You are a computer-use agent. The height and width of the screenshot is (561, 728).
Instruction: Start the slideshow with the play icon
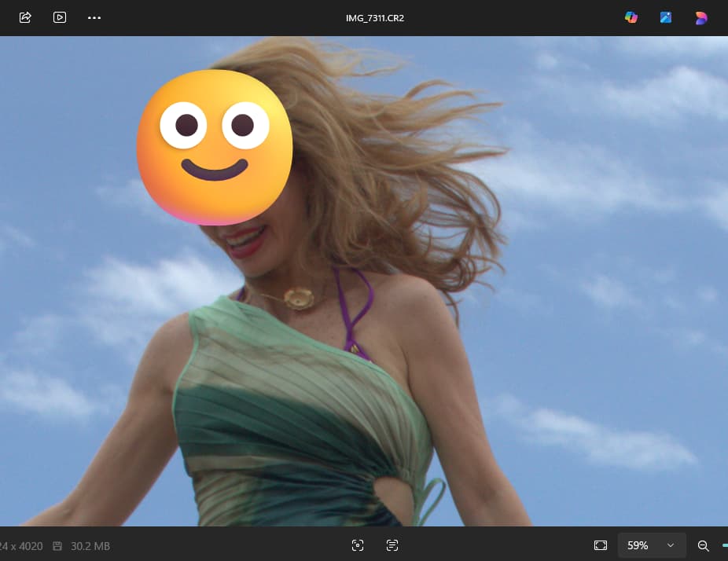point(60,17)
